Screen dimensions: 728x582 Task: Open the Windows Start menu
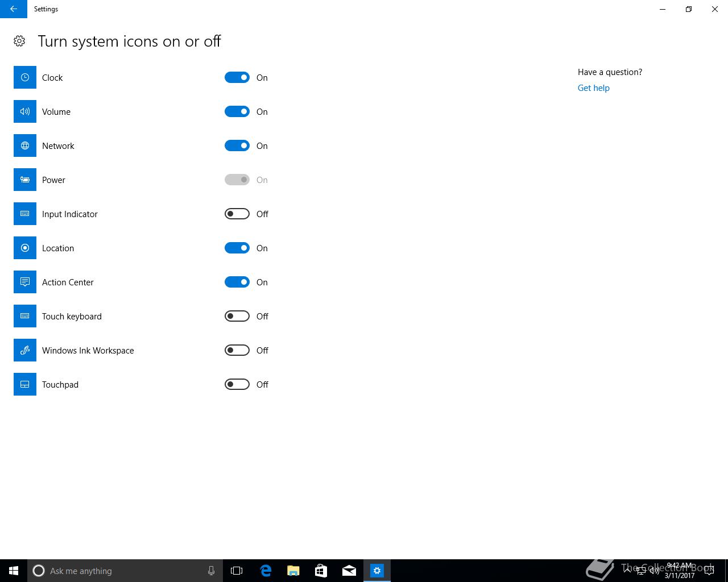[x=14, y=571]
